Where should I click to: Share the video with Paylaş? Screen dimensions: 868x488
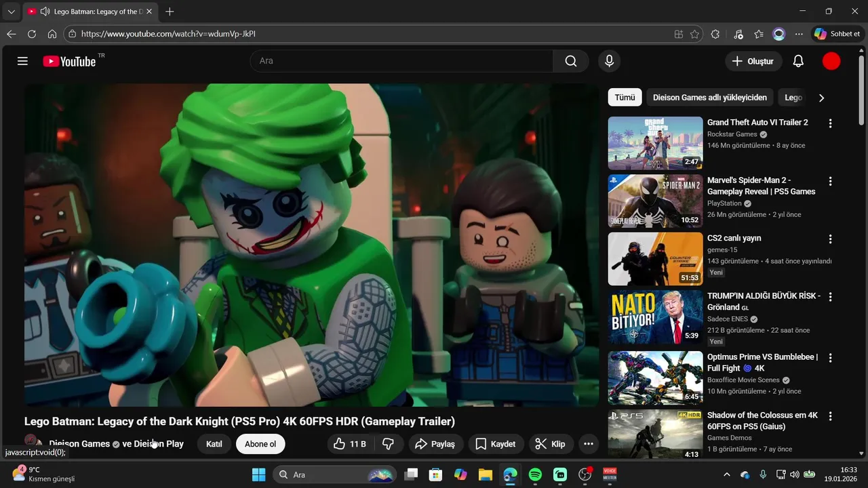coord(435,444)
